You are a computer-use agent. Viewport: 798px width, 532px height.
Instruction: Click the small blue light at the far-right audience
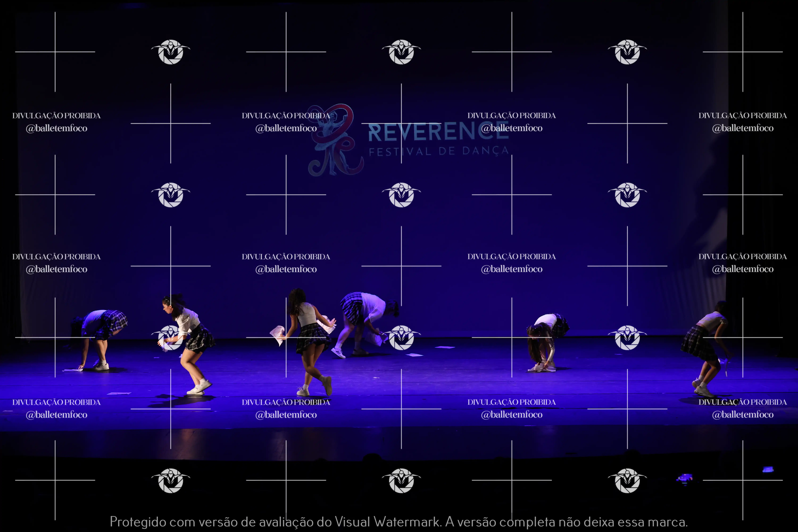click(x=768, y=470)
